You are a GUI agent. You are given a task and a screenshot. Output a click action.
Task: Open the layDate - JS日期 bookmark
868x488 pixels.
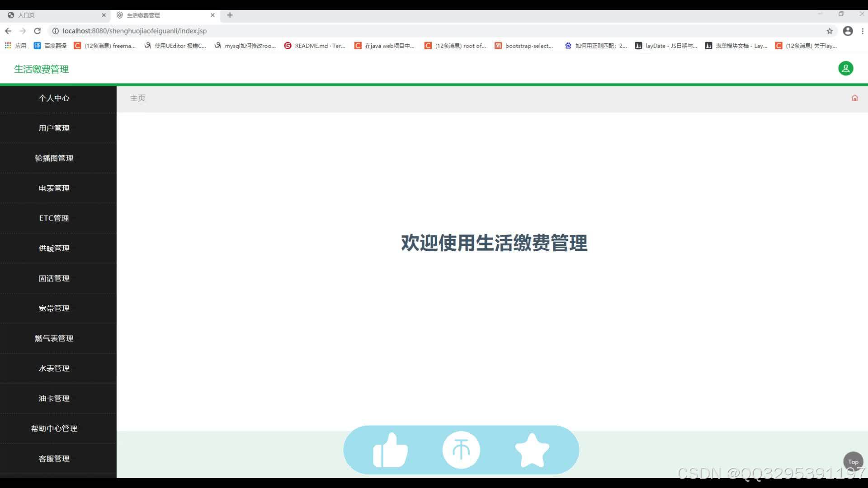tap(666, 46)
